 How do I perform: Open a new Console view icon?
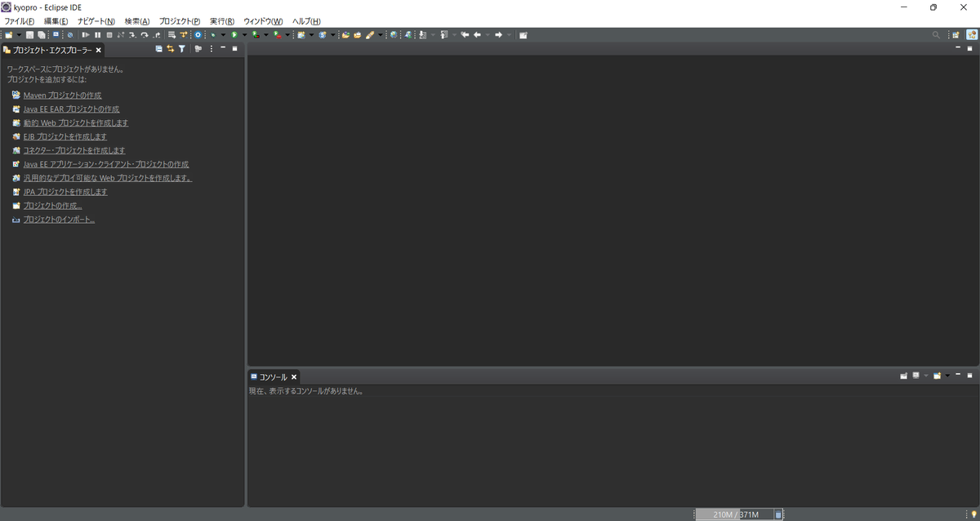937,376
